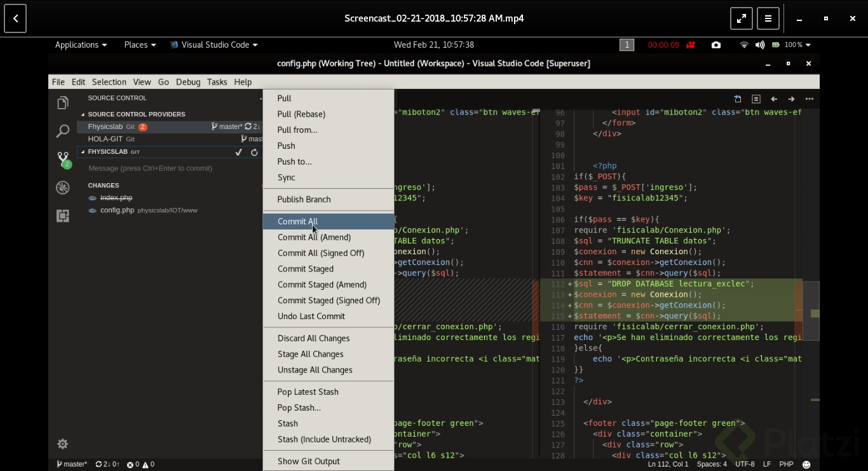Click errors and warnings count in status bar
This screenshot has height=471, width=868.
click(140, 465)
